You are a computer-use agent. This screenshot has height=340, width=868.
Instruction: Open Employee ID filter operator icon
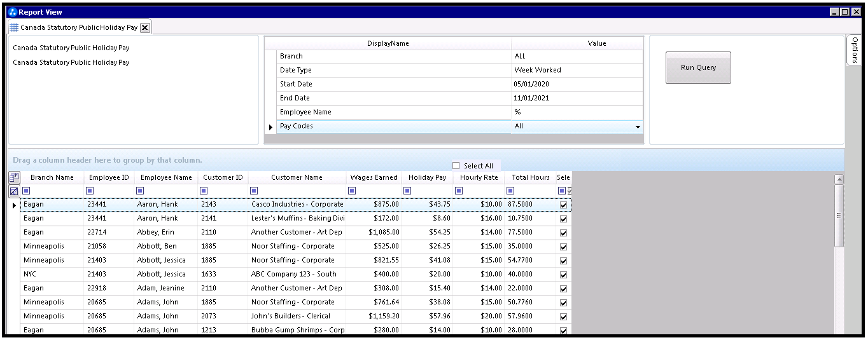coord(89,191)
